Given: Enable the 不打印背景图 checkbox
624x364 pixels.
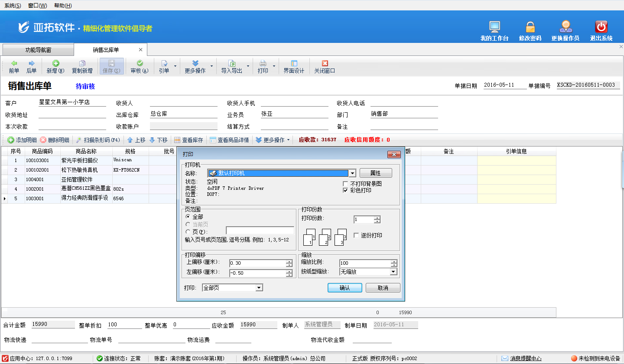Looking at the screenshot, I should [345, 184].
